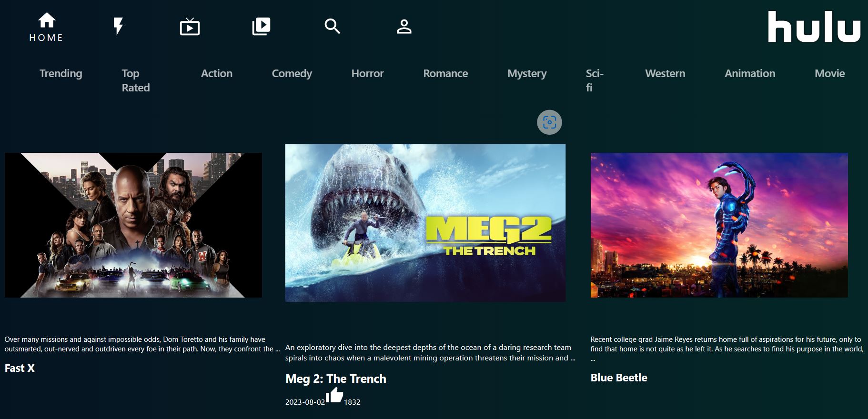
Task: Open the Meg 2: The Trench poster
Action: tap(425, 223)
